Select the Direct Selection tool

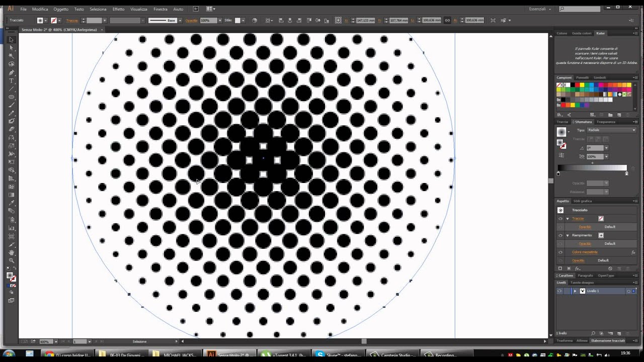point(12,48)
